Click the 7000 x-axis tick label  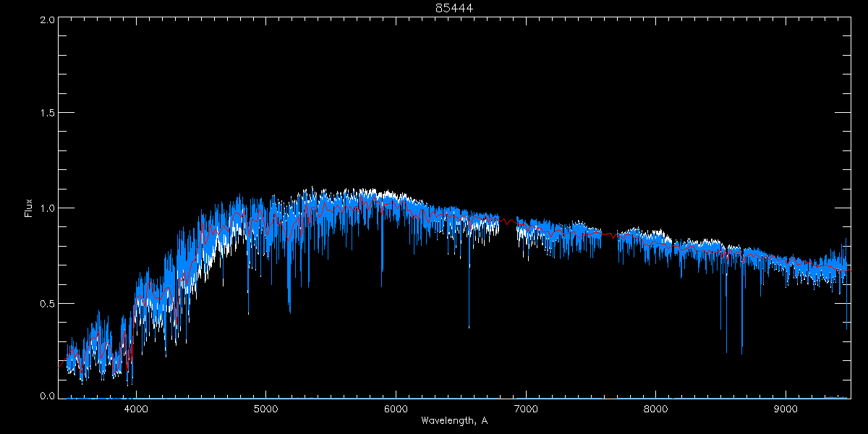526,409
